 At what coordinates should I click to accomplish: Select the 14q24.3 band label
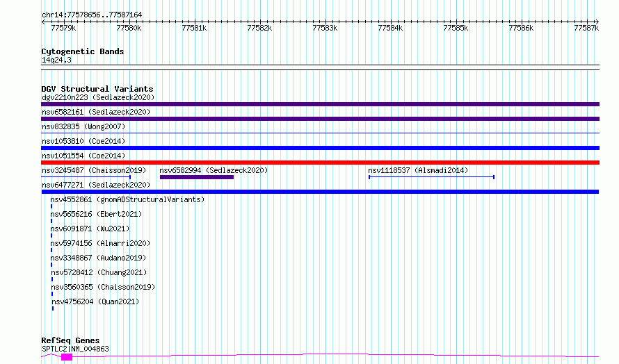(56, 60)
